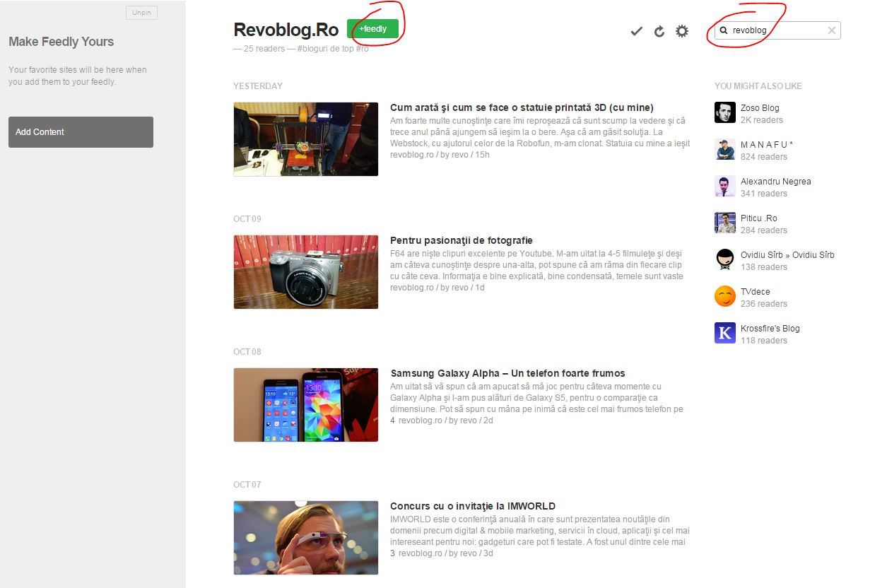Open Alexandru Negrea suggestion

776,181
